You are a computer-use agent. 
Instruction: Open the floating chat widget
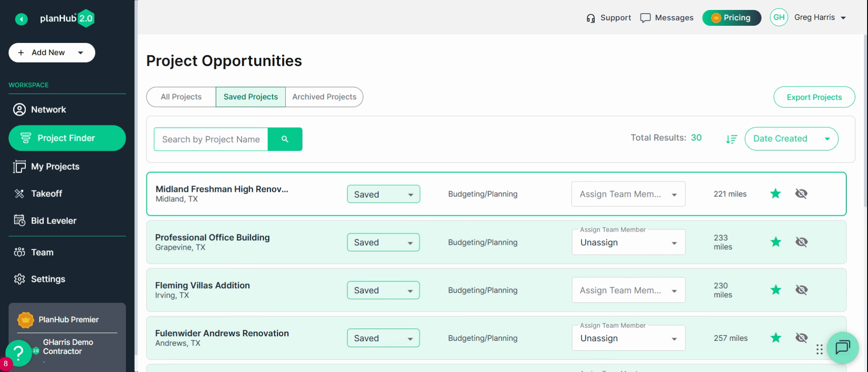843,348
